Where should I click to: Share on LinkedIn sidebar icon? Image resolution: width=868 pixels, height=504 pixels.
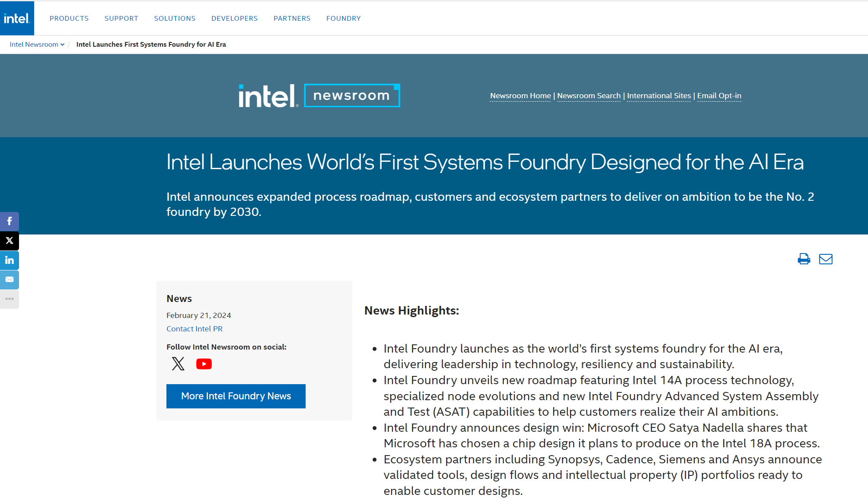pos(10,260)
